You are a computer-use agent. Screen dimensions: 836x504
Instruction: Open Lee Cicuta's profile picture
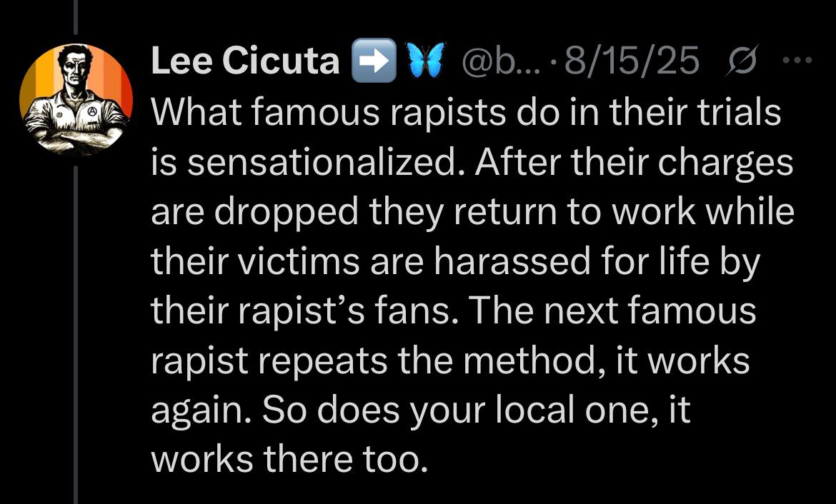coord(76,100)
